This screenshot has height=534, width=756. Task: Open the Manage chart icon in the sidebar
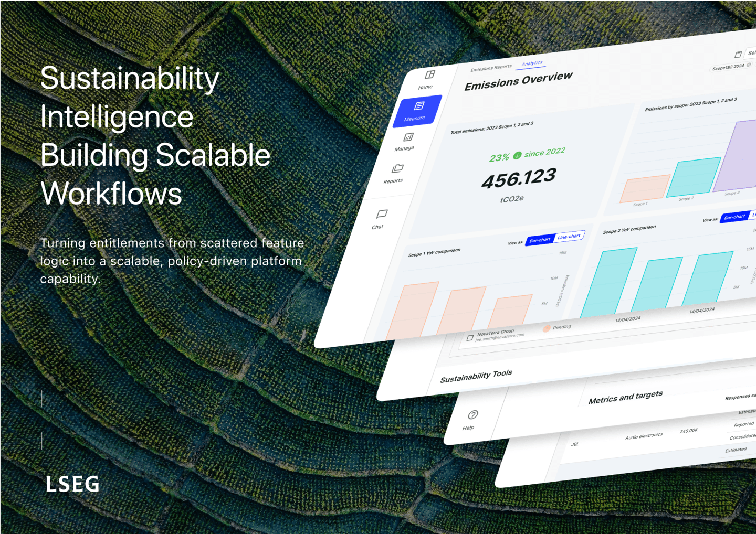[408, 137]
